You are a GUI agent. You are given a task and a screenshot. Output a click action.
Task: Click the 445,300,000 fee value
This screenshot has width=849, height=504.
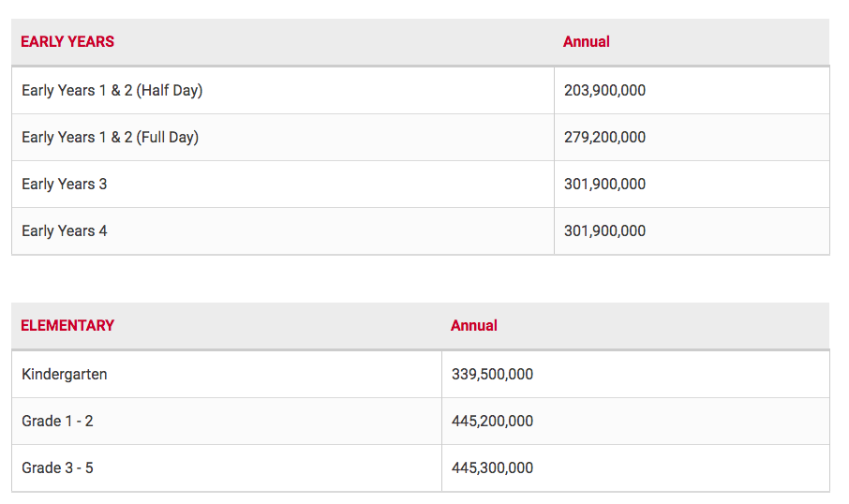(x=492, y=468)
